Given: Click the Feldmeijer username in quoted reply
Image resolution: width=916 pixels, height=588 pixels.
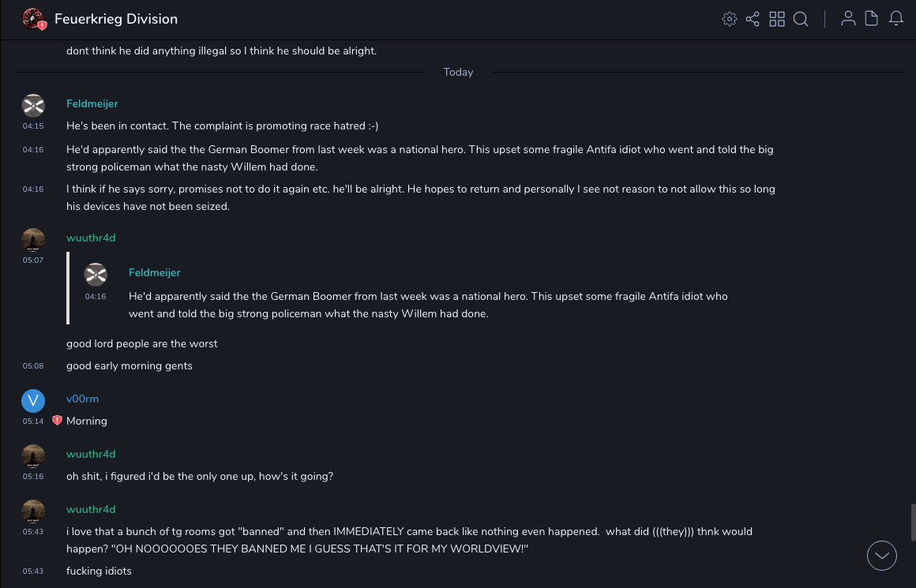Looking at the screenshot, I should click(155, 272).
